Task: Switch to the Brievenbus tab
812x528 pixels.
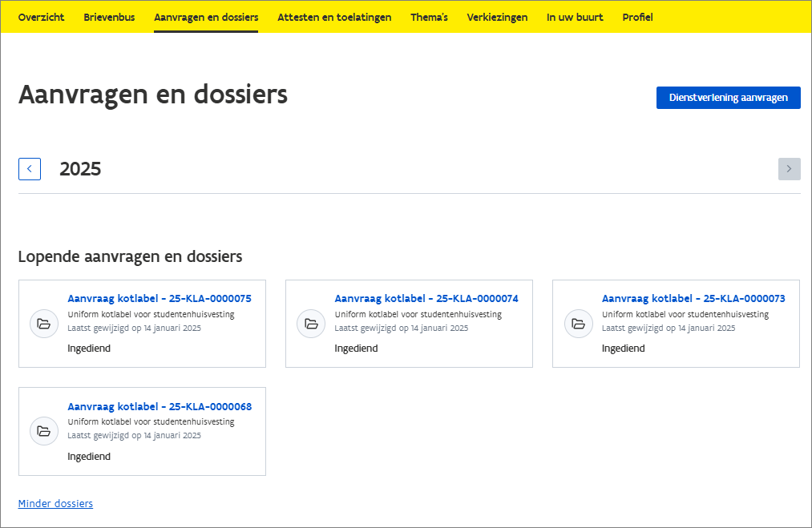Action: (x=109, y=17)
